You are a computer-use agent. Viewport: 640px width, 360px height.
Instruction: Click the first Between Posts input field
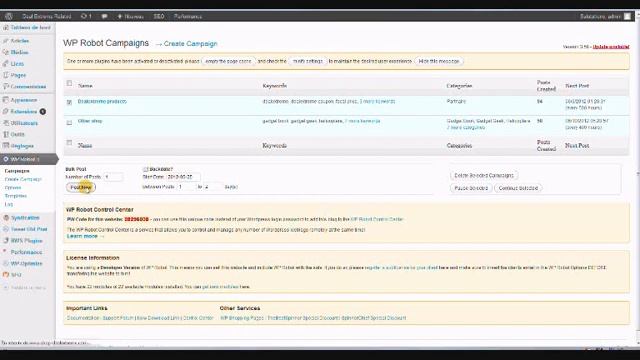186,187
